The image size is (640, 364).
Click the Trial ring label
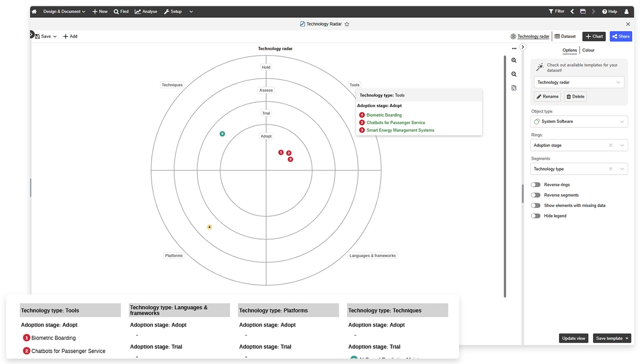tap(266, 114)
